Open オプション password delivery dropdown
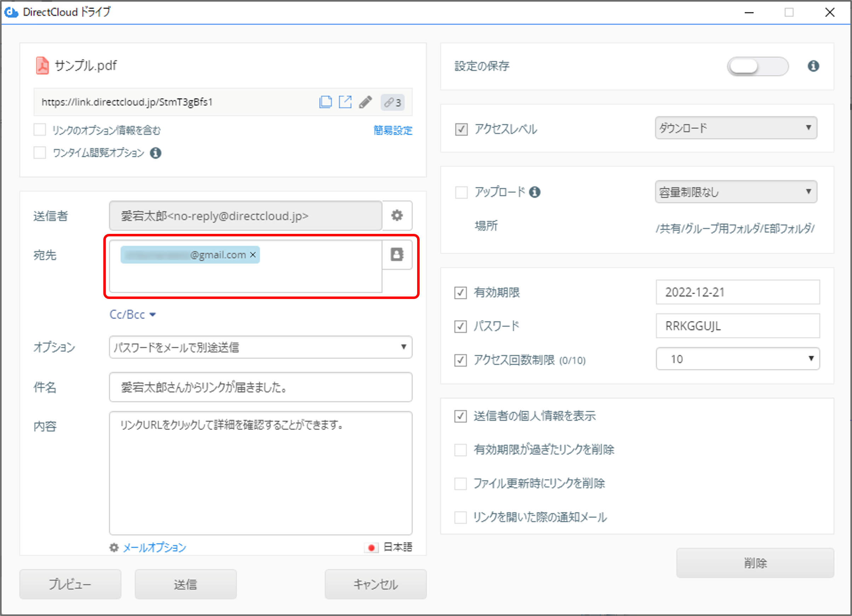The height and width of the screenshot is (616, 852). click(260, 347)
